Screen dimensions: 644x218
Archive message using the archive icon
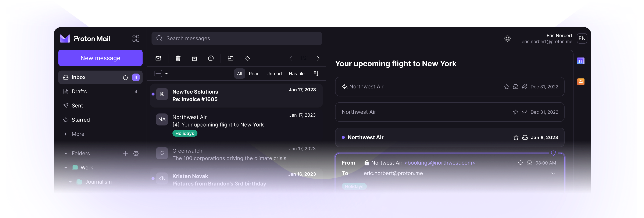(x=194, y=58)
